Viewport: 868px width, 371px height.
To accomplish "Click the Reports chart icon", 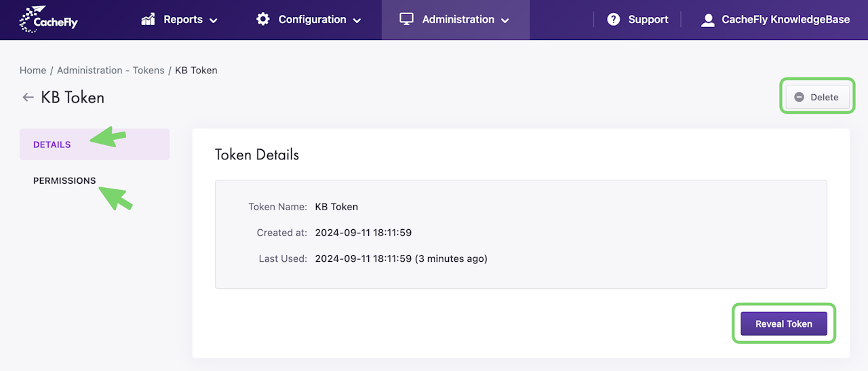I will [148, 19].
